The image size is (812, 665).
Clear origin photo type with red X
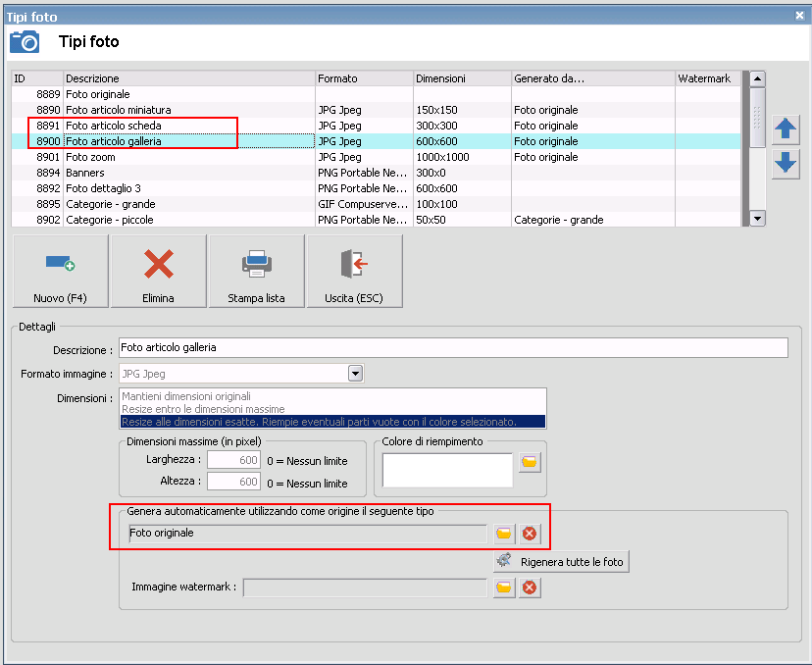point(530,534)
